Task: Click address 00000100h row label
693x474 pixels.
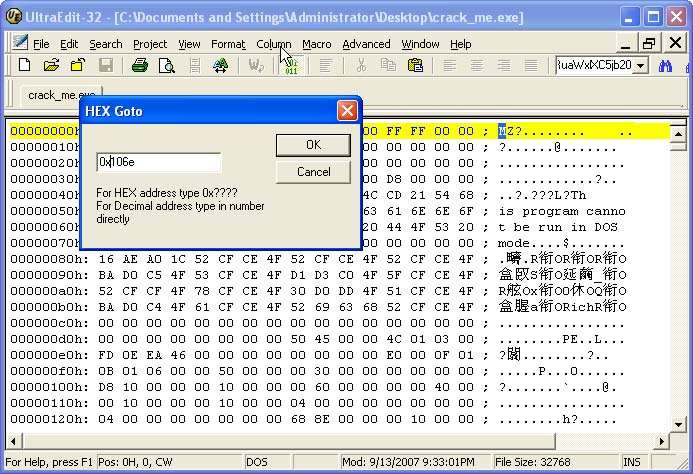Action: point(50,387)
